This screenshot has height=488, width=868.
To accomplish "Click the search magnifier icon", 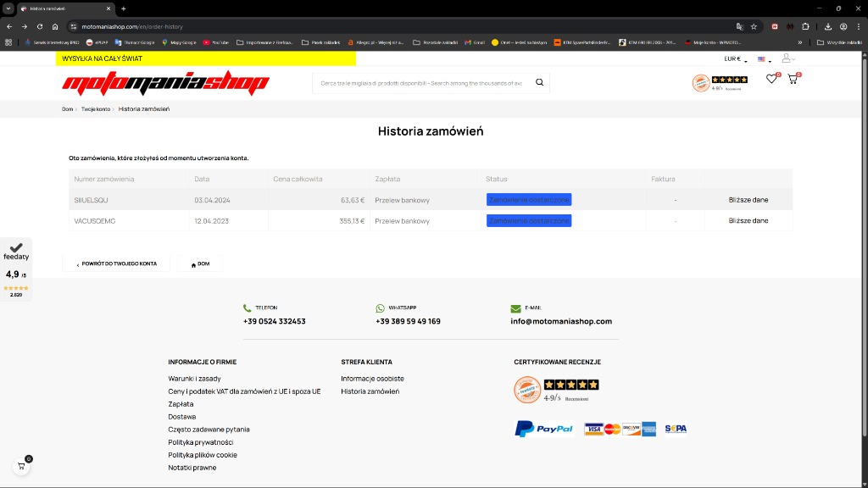I will (539, 82).
